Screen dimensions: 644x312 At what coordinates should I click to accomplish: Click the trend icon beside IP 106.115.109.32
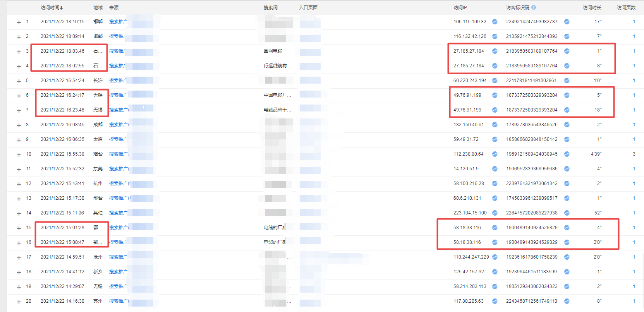tap(495, 22)
